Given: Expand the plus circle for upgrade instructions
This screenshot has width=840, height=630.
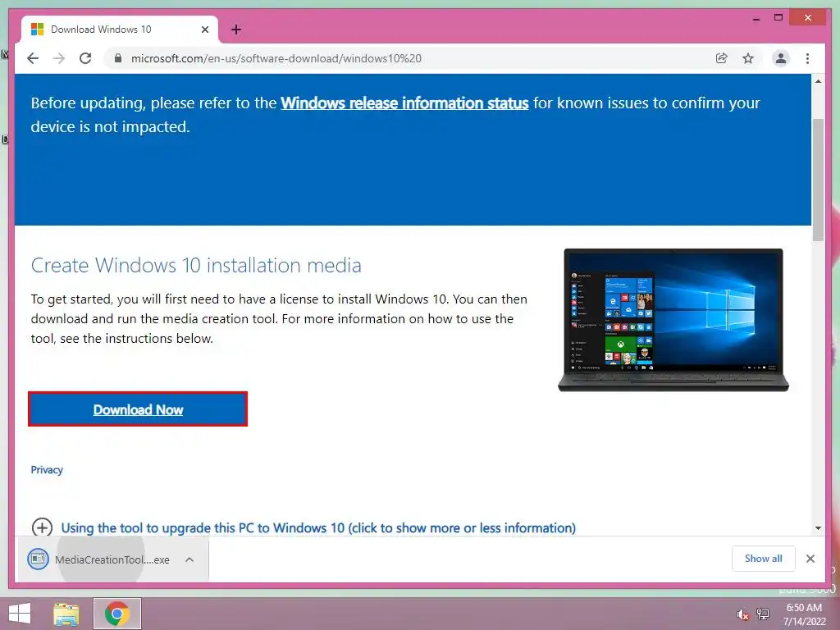Looking at the screenshot, I should (x=42, y=527).
